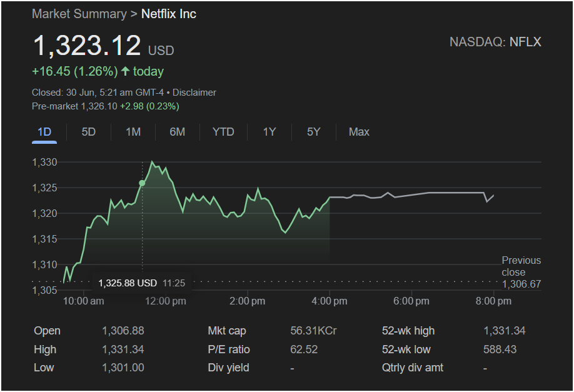Click the 8:00 pm axis label
The height and width of the screenshot is (392, 574).
coord(493,301)
